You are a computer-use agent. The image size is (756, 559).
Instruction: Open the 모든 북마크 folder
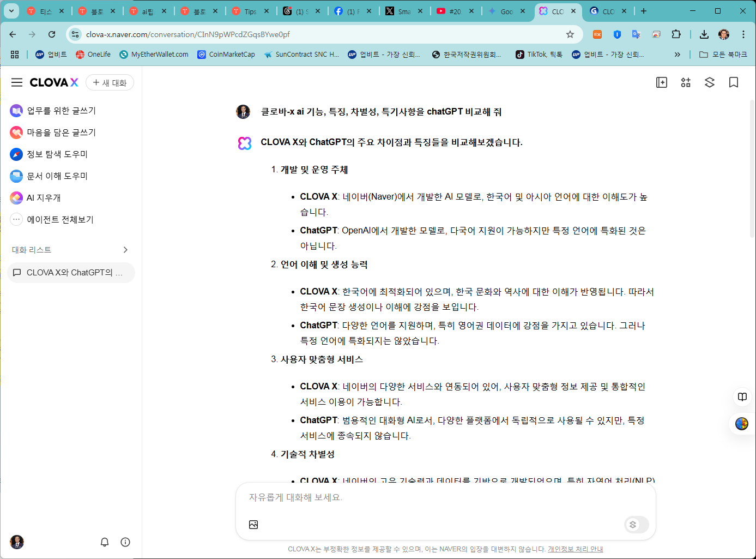[723, 55]
